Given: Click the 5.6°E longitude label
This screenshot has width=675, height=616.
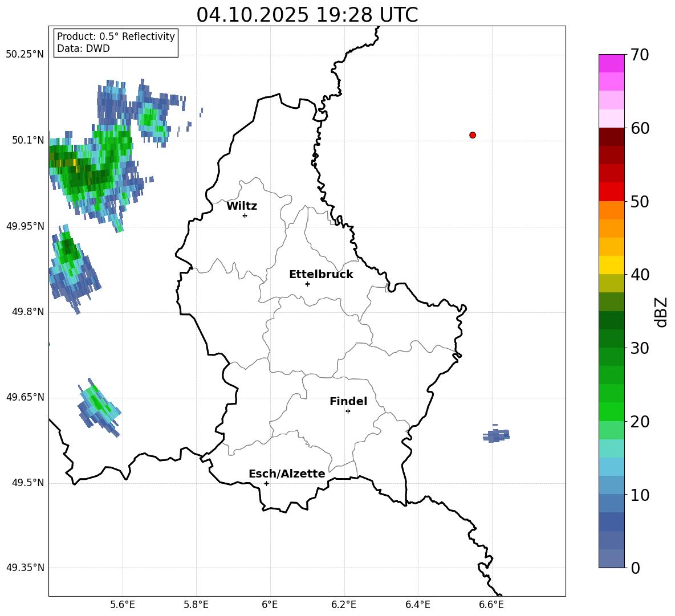Looking at the screenshot, I should point(123,605).
